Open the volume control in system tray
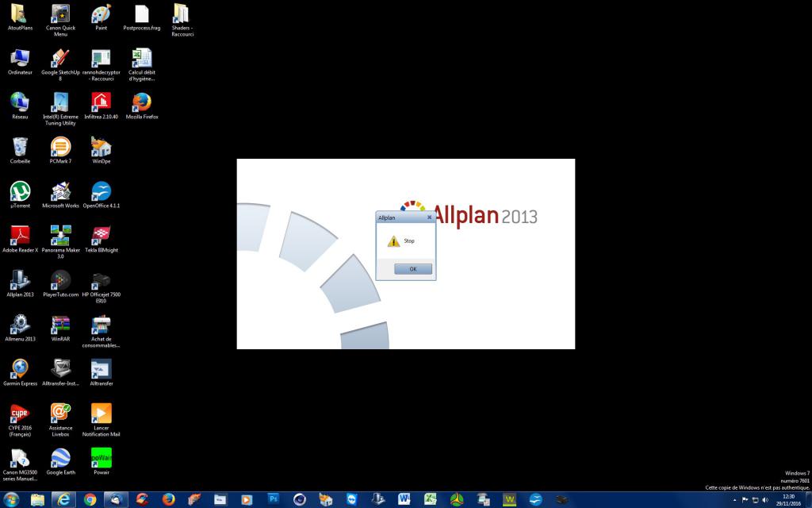Viewport: 812px width, 508px height. point(765,500)
